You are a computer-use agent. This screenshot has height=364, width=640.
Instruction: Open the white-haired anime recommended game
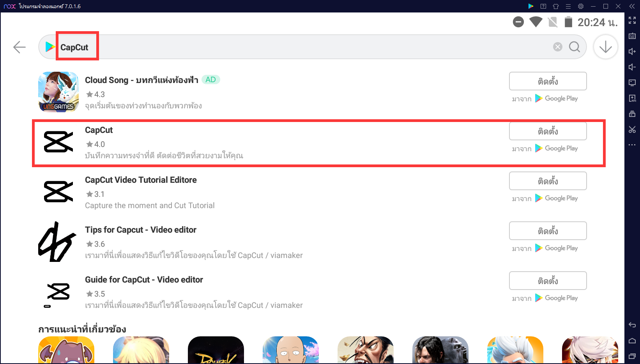pyautogui.click(x=590, y=350)
